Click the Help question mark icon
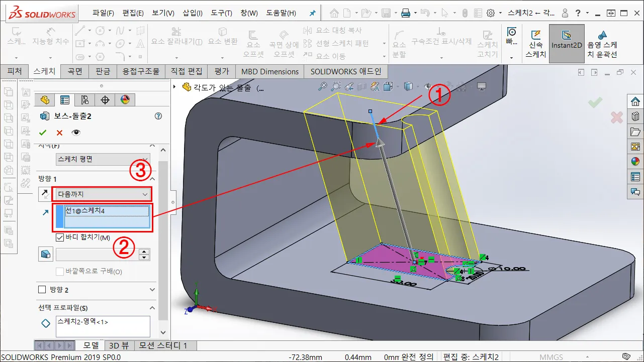The width and height of the screenshot is (644, 362). (x=579, y=13)
